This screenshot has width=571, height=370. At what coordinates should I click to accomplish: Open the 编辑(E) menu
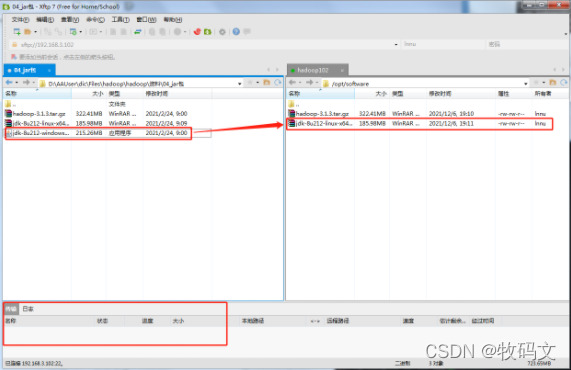tap(45, 19)
